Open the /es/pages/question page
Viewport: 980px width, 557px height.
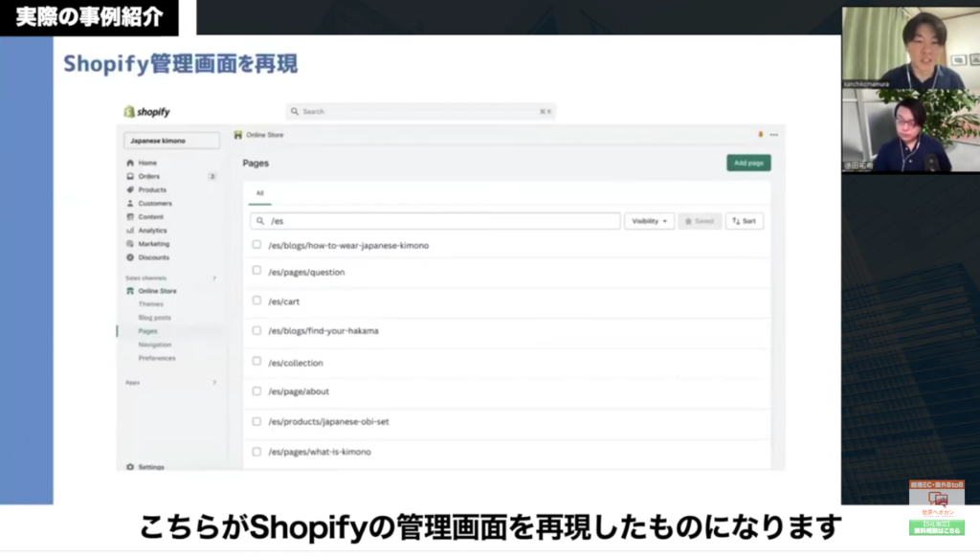click(306, 272)
